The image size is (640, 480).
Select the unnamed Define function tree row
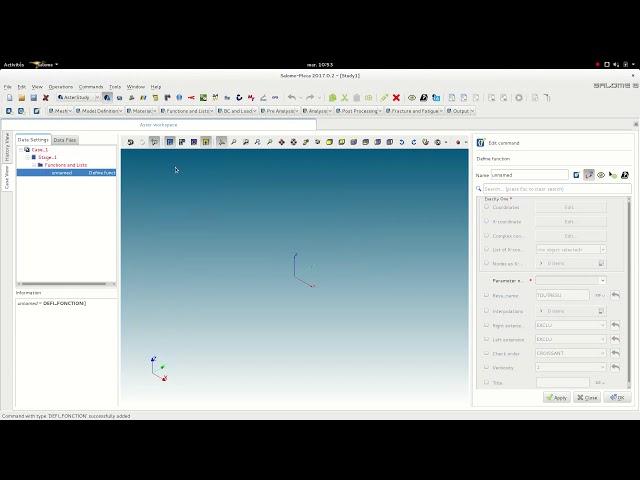point(66,173)
